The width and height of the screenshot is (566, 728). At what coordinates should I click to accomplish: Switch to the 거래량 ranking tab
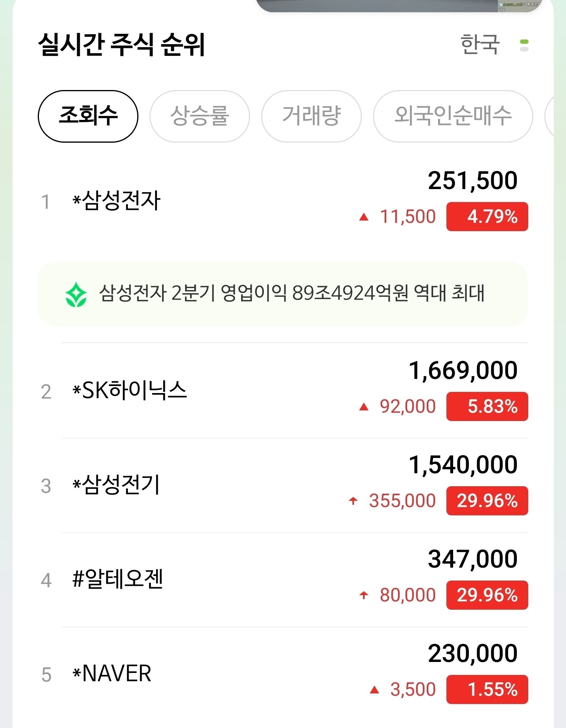coord(312,116)
